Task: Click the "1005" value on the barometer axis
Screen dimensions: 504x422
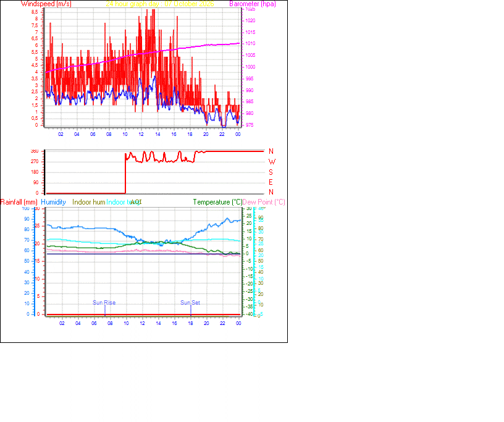Action: pyautogui.click(x=250, y=56)
